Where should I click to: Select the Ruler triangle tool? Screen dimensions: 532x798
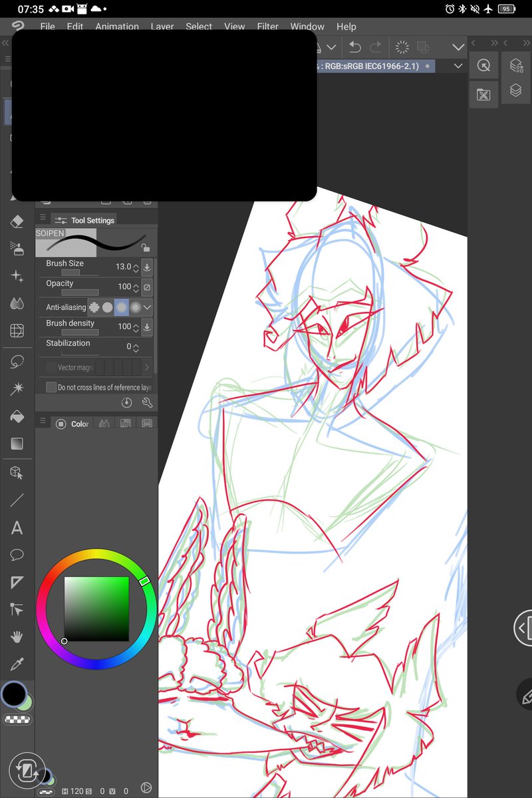[17, 583]
